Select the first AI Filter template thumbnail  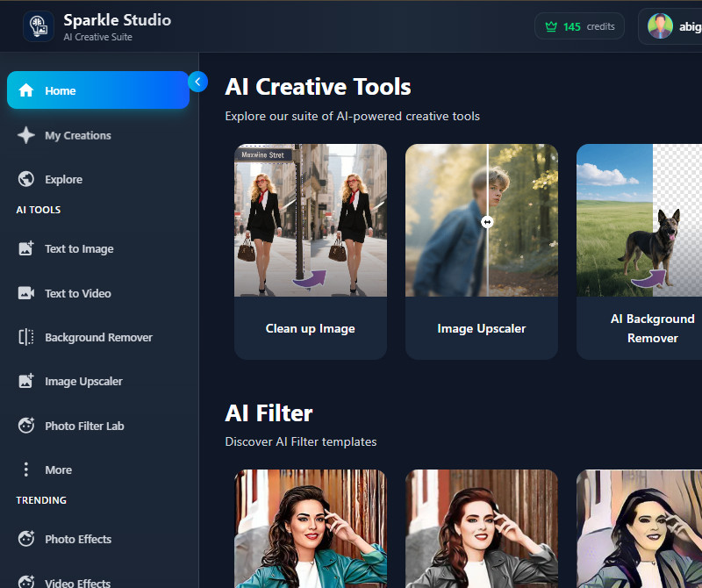(x=310, y=528)
